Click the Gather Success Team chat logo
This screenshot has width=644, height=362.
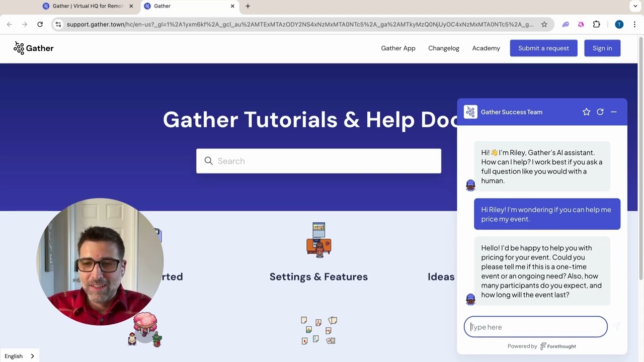[470, 112]
